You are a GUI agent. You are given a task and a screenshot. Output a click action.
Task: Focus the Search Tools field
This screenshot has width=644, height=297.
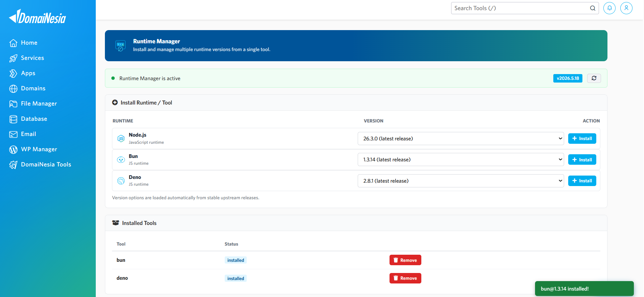525,8
